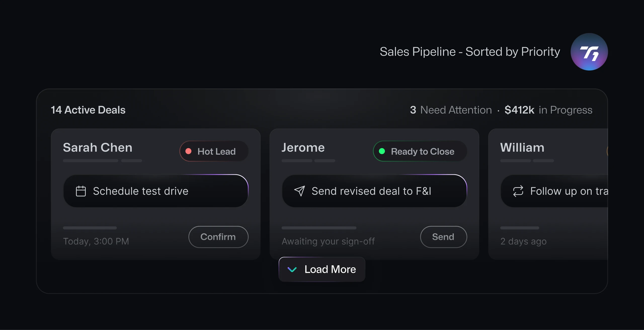The image size is (644, 330).
Task: Select the Schedule test drive action
Action: pyautogui.click(x=156, y=191)
